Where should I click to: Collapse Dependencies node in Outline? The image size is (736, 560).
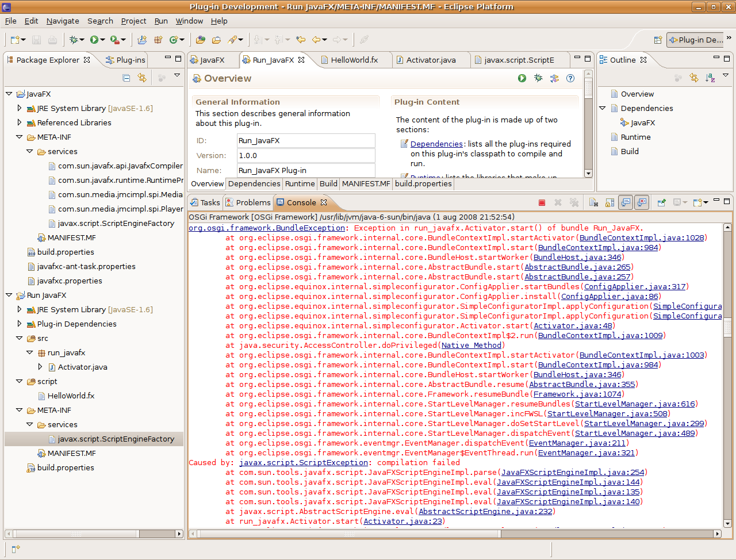click(602, 108)
